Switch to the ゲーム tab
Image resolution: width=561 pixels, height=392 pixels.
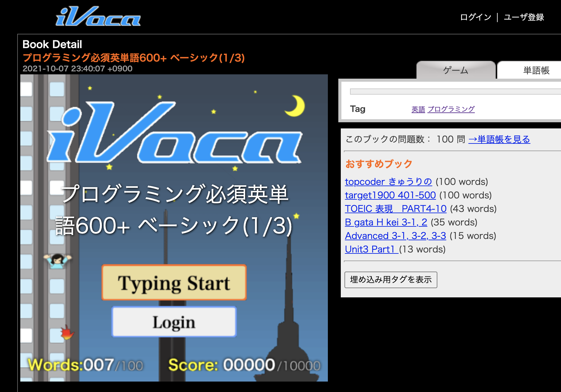(x=456, y=70)
